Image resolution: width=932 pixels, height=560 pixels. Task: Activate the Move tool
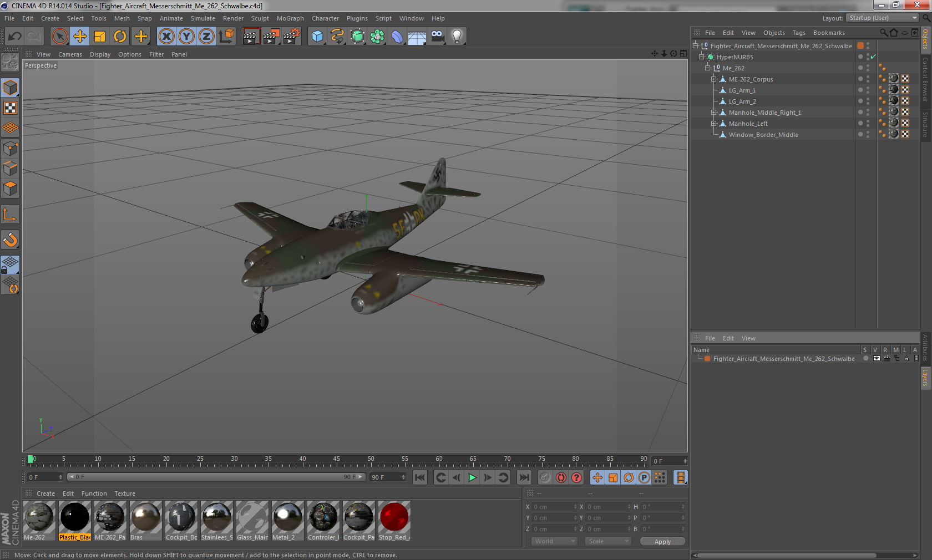80,37
